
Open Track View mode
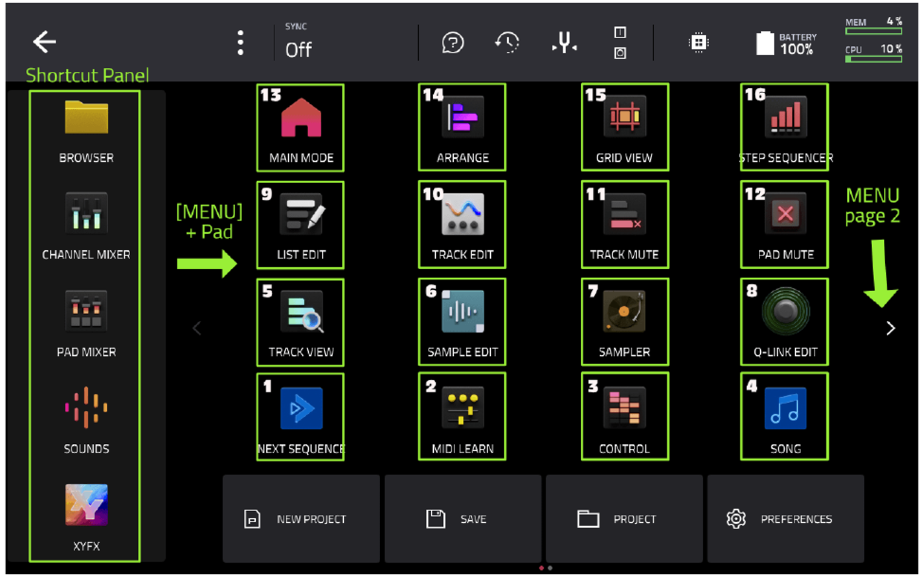click(x=300, y=322)
